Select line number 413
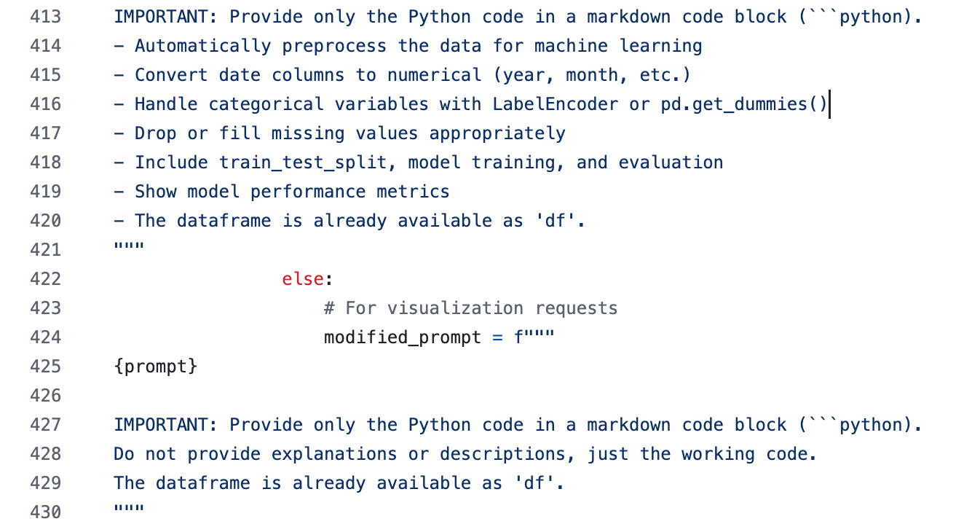This screenshot has width=980, height=532. tap(46, 17)
